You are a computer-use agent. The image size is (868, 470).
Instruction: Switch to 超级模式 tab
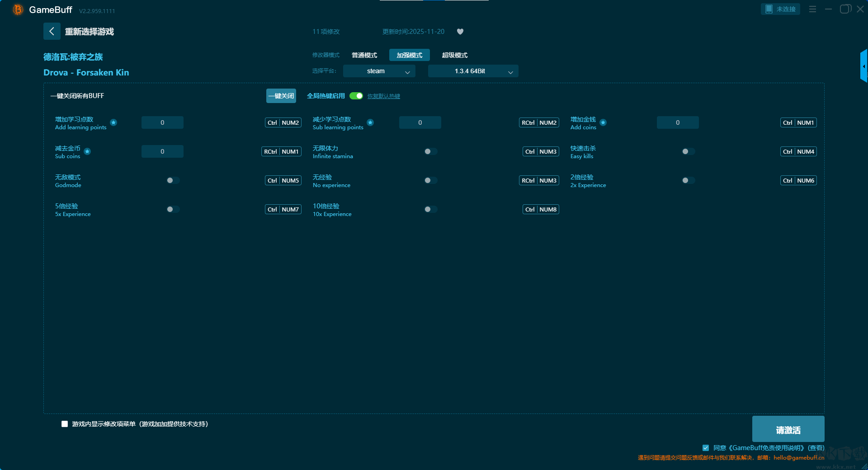(454, 55)
